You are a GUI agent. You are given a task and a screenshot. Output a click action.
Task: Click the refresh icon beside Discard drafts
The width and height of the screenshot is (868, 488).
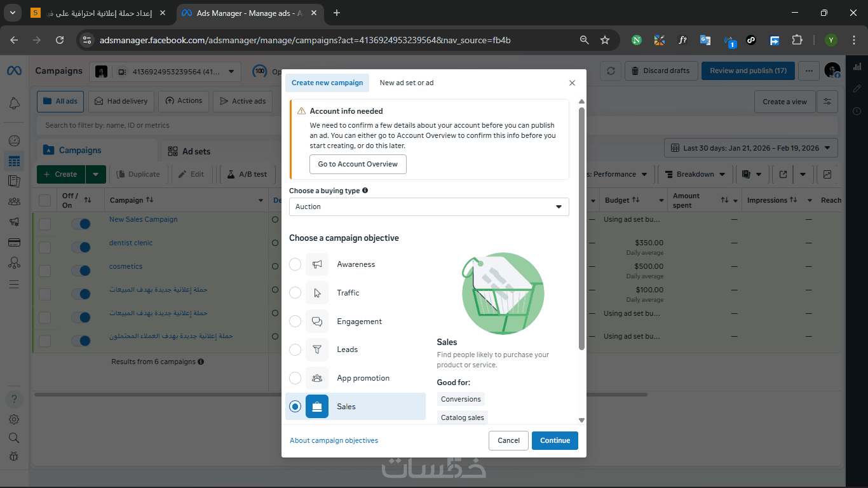611,71
